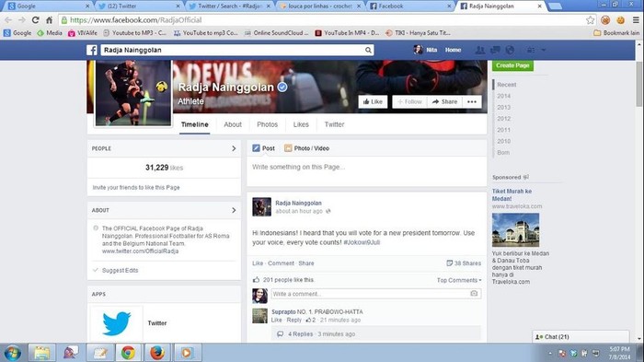Click Like under the post

click(258, 263)
